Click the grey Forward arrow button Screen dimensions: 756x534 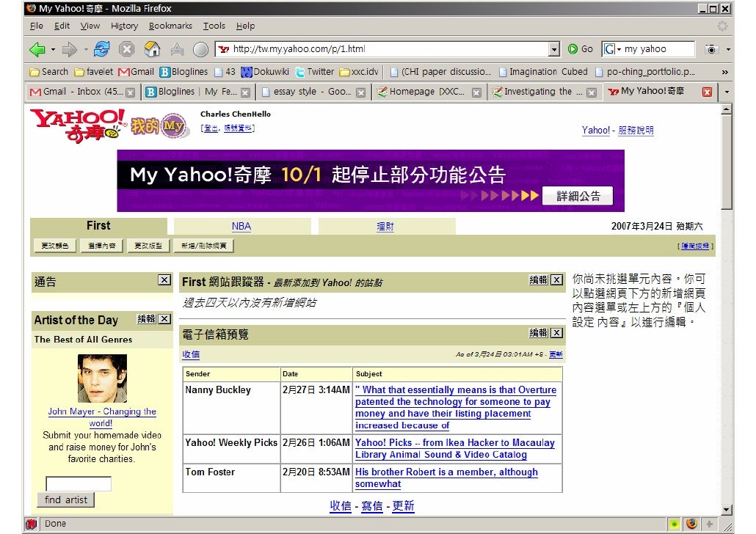(x=70, y=49)
